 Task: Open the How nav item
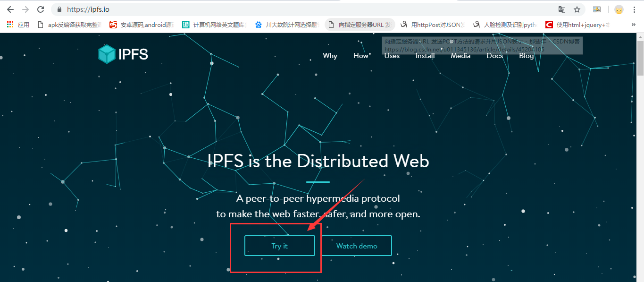361,56
